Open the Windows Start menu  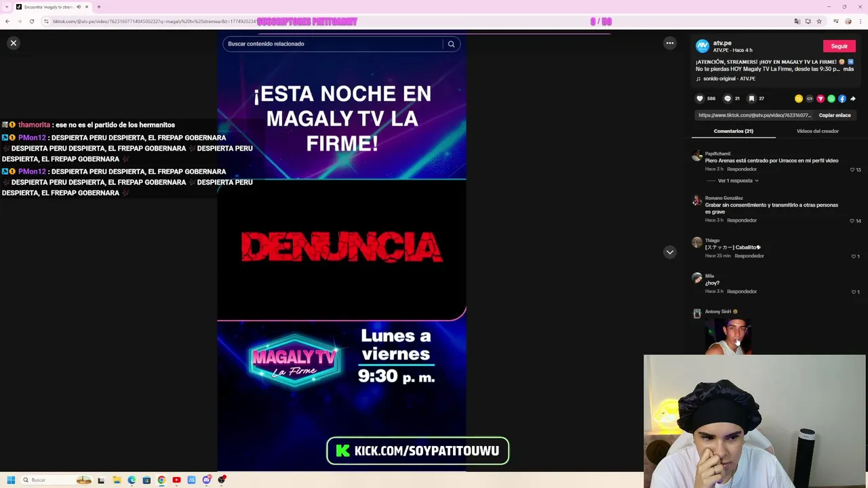(11, 480)
